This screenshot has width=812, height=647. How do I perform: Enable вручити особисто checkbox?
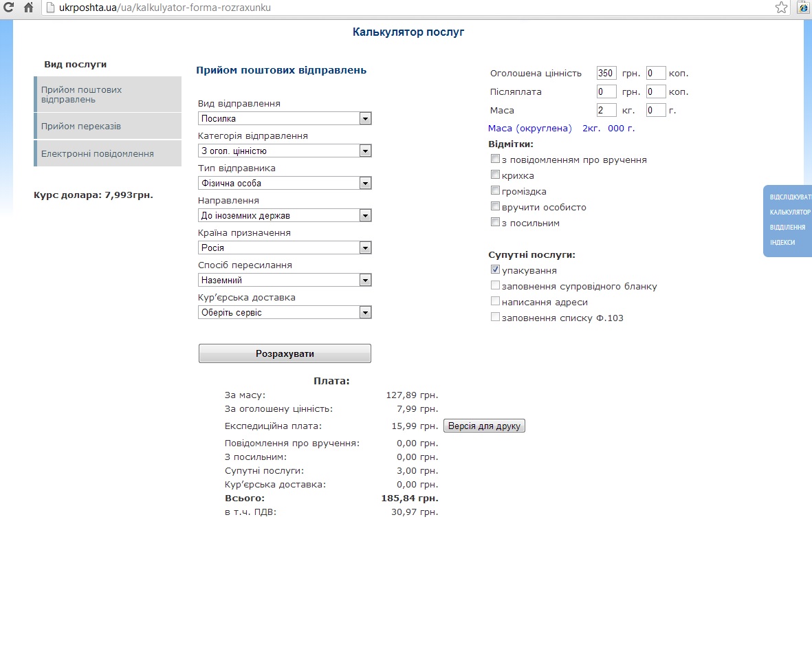coord(495,206)
